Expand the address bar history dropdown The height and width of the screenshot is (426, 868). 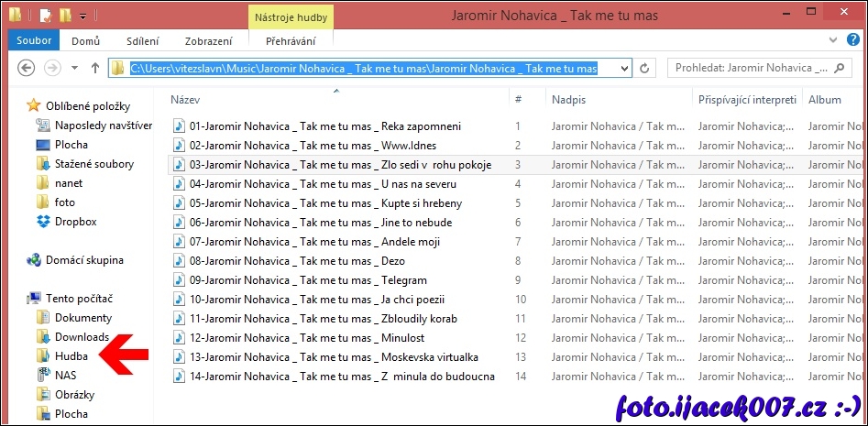[x=625, y=69]
